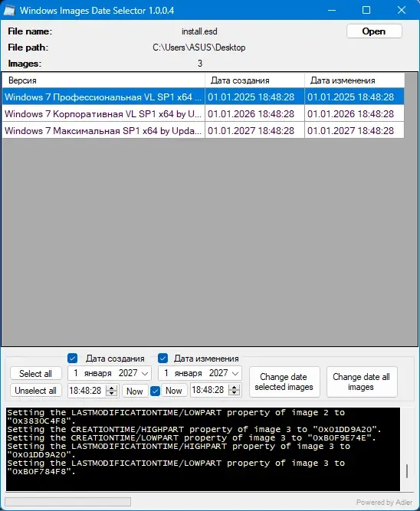
Task: Click the progress bar at the bottom
Action: pos(67,502)
